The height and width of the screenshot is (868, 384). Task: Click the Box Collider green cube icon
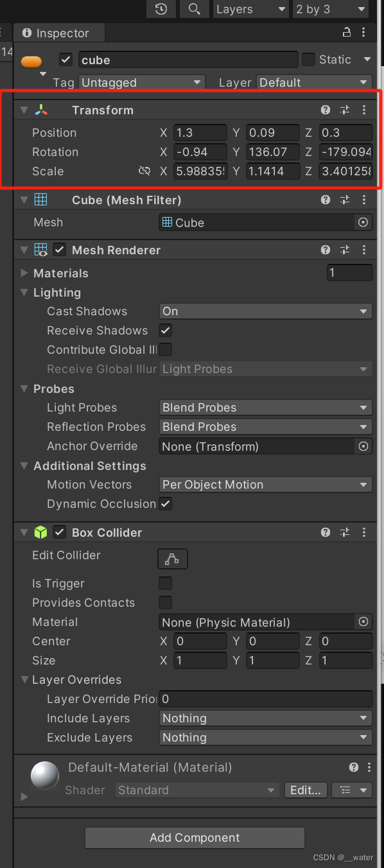(40, 532)
